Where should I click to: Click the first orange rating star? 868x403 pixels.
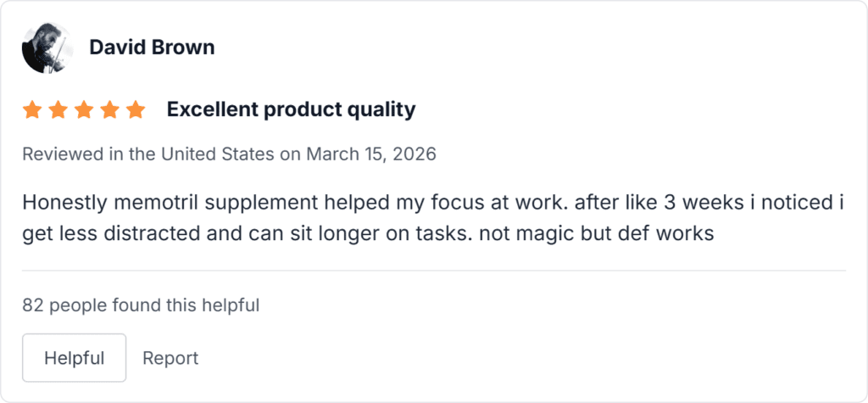coord(31,110)
